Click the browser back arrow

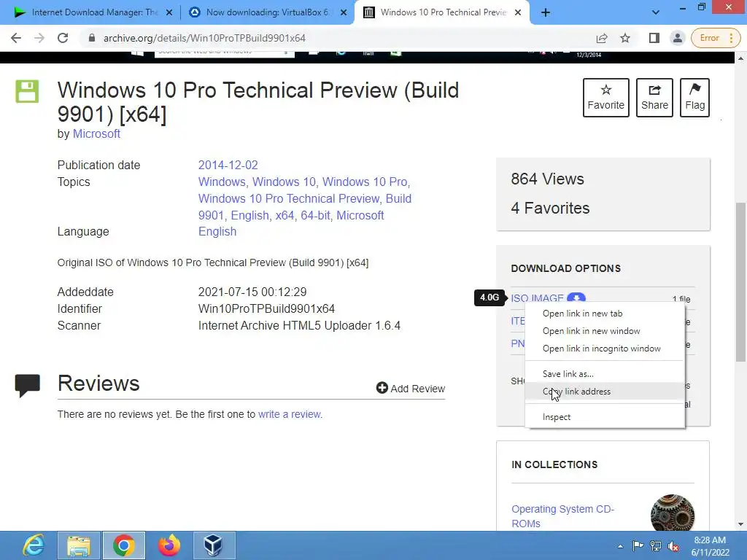click(16, 38)
